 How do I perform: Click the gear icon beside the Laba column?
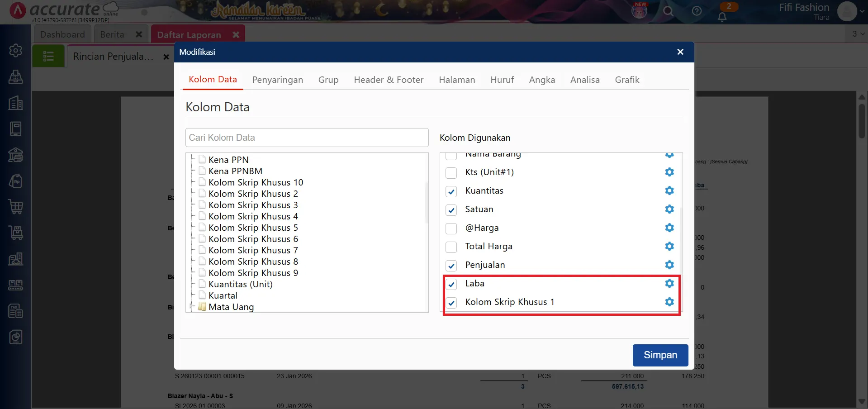(669, 284)
